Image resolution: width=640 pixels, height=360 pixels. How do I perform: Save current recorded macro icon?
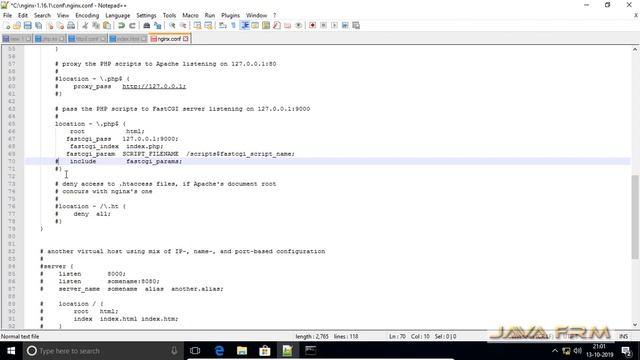tap(356, 25)
